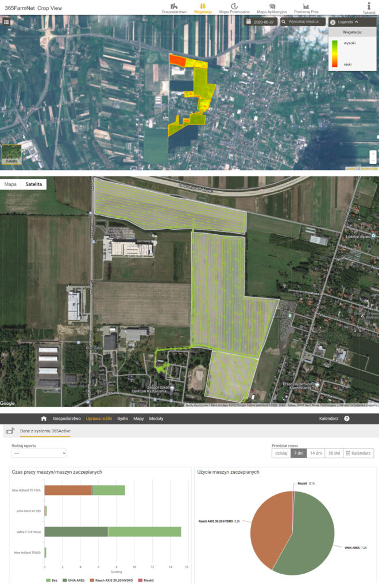Open the 2020-05-27 date picker
Viewport: 379px width, 588px height.
261,22
